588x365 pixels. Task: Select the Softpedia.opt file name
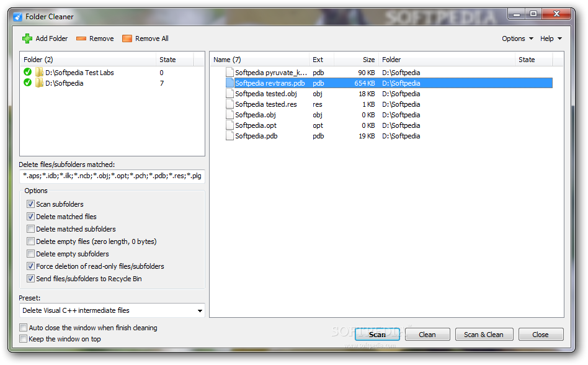[256, 125]
